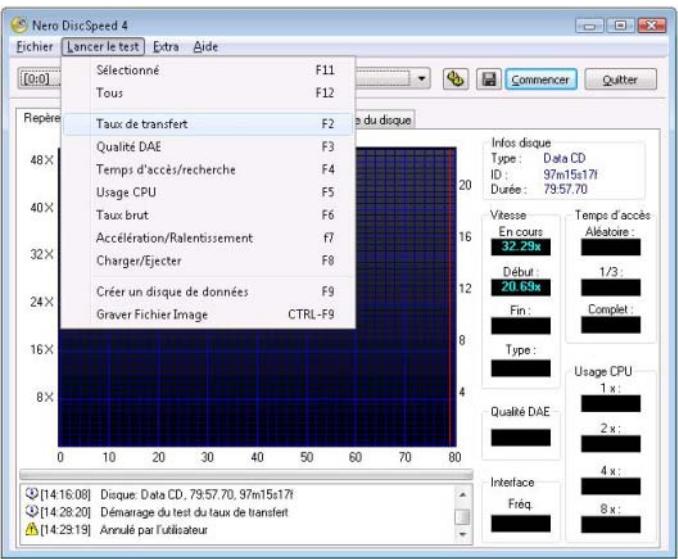Maximize the Nero DiscSpeed window
This screenshot has height=559, width=678.
click(620, 26)
